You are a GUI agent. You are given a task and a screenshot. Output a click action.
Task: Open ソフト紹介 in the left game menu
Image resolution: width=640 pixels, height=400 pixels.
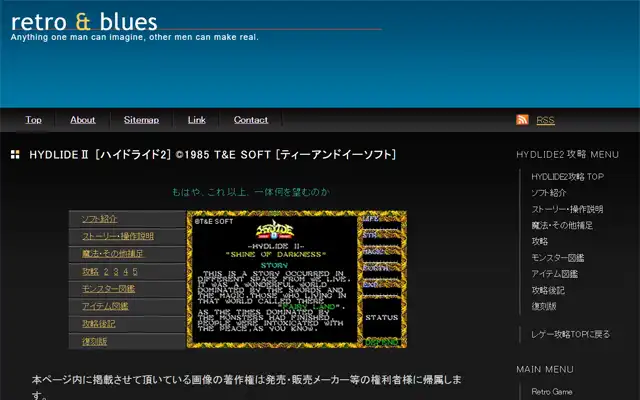(99, 219)
